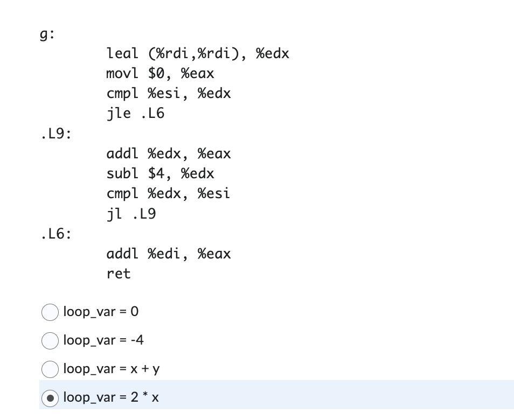
Task: Click the jl .L9 jump instruction
Action: pyautogui.click(x=131, y=214)
